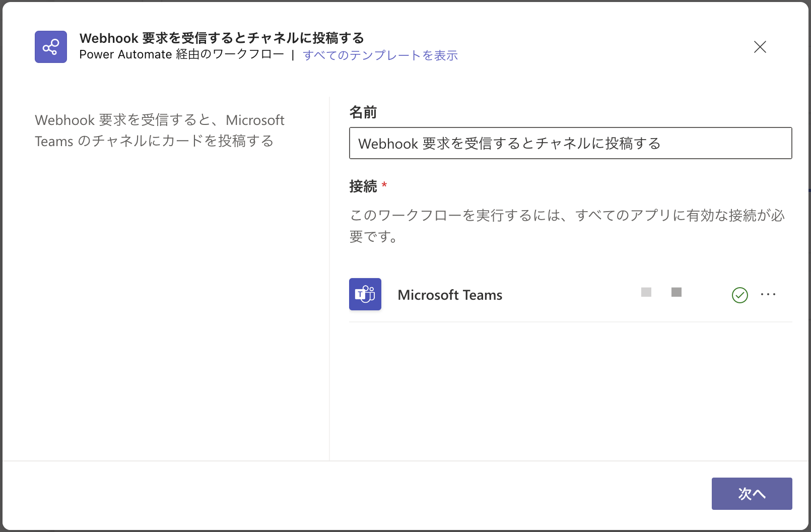This screenshot has width=811, height=532.
Task: Click the Microsoft Teams connection label
Action: (x=450, y=295)
